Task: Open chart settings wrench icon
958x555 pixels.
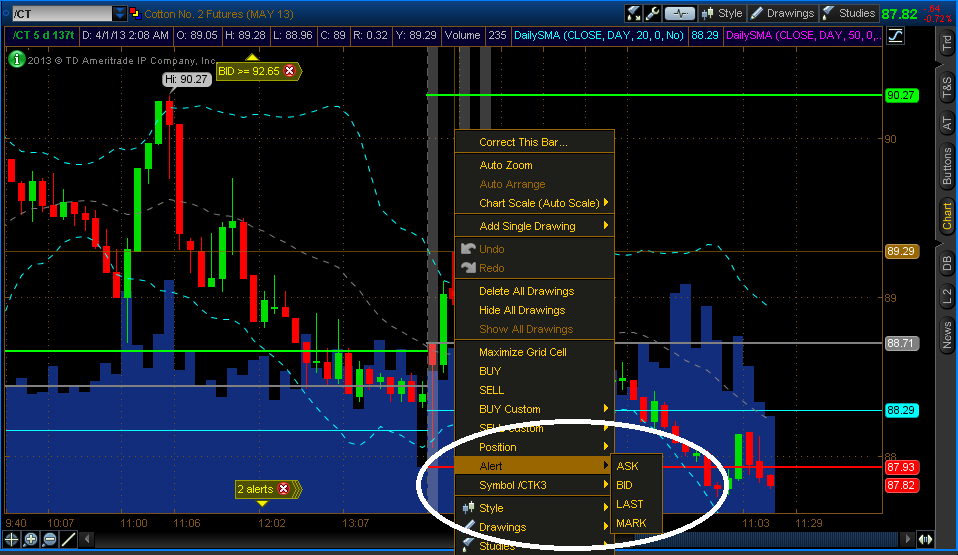Action: pos(652,13)
